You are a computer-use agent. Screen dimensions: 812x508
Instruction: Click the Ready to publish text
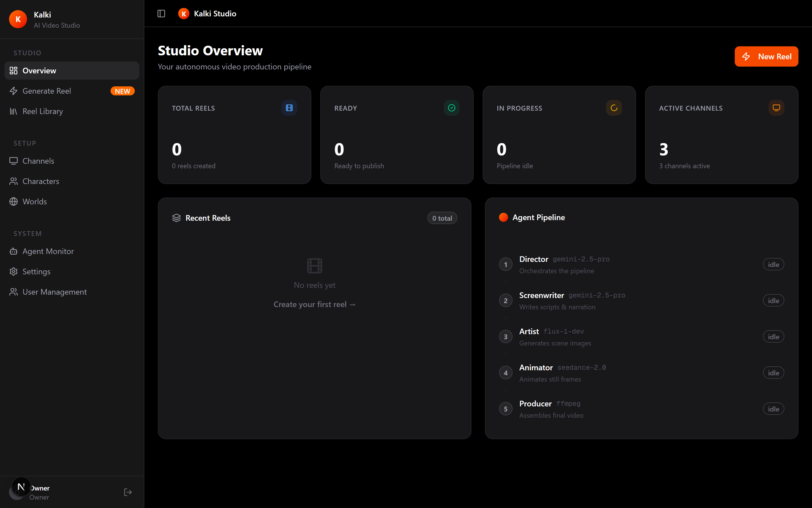pos(359,166)
